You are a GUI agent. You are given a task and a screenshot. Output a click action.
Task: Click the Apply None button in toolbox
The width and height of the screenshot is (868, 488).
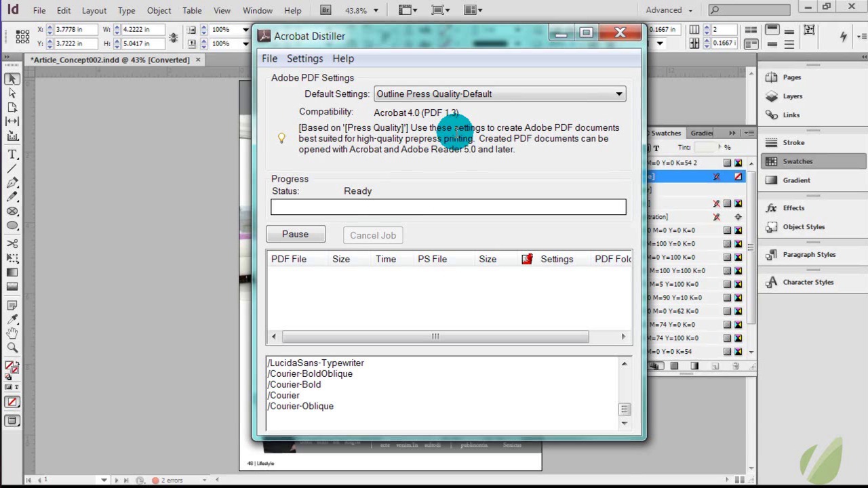tap(12, 402)
